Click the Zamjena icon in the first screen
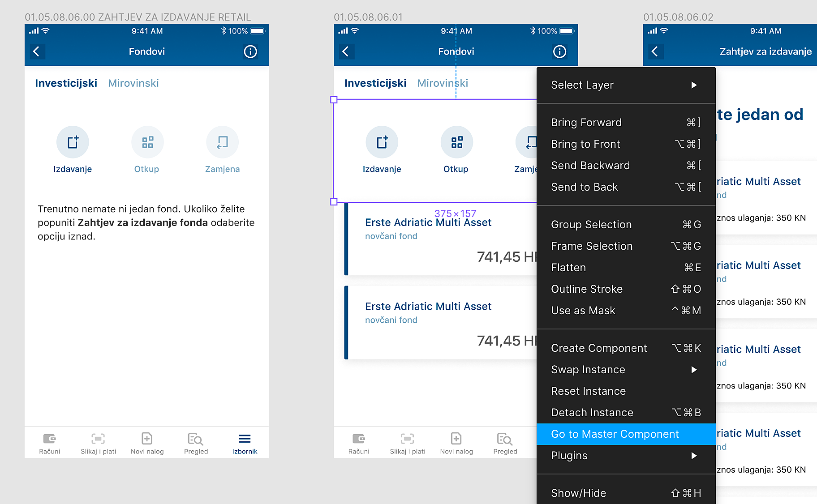Viewport: 817px width, 504px height. point(222,142)
